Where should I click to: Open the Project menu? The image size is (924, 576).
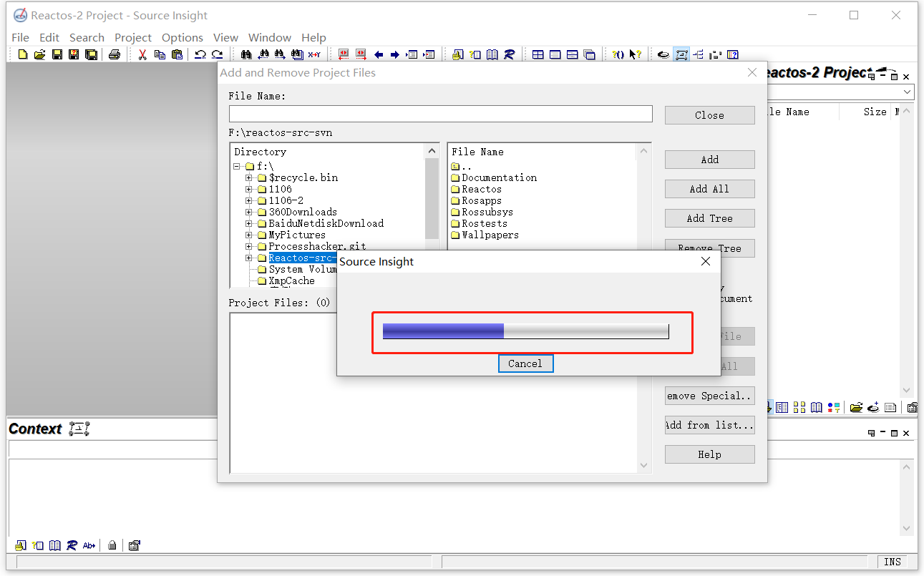coord(133,37)
